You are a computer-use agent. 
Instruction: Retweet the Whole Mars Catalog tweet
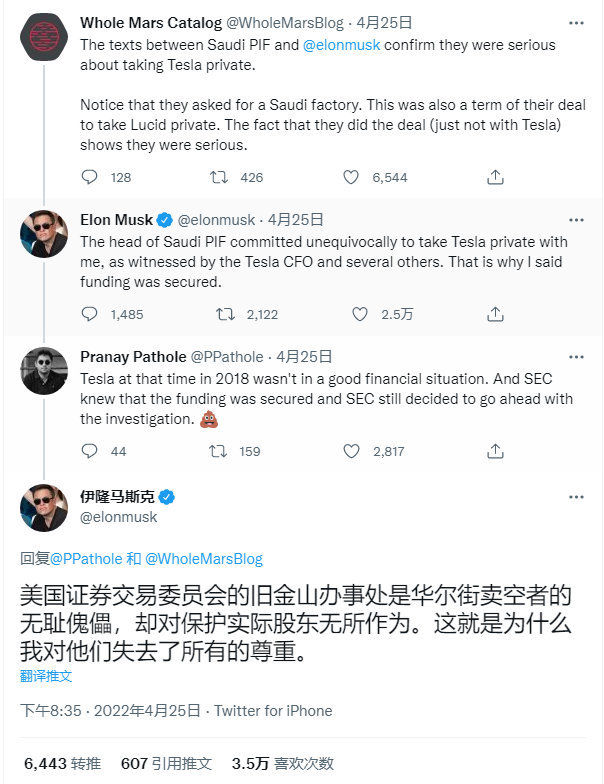tap(219, 177)
